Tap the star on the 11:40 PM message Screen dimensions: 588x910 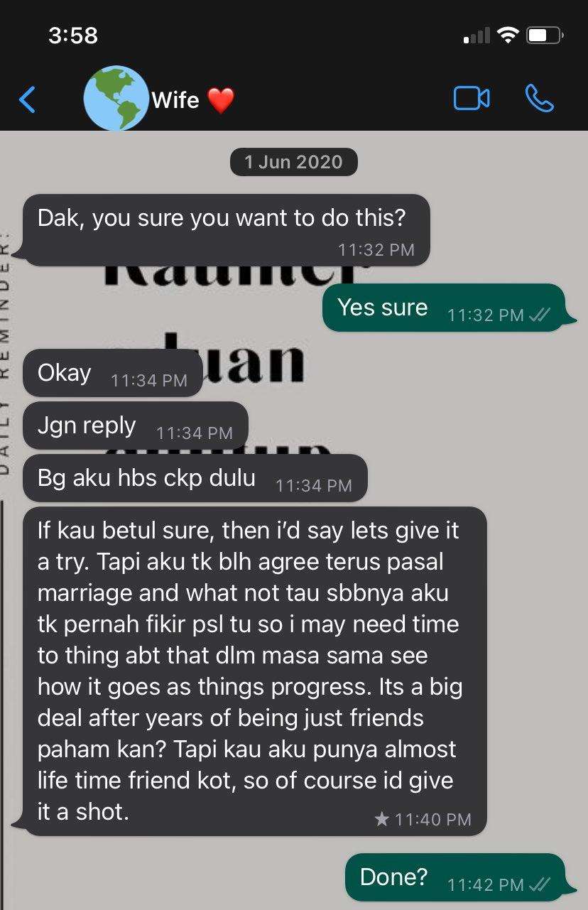(x=381, y=819)
